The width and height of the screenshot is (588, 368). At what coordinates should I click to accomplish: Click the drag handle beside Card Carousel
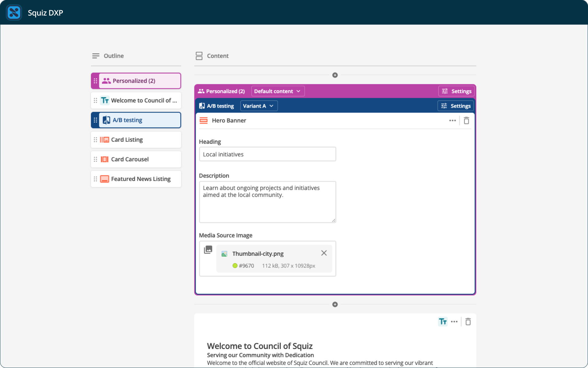[95, 159]
